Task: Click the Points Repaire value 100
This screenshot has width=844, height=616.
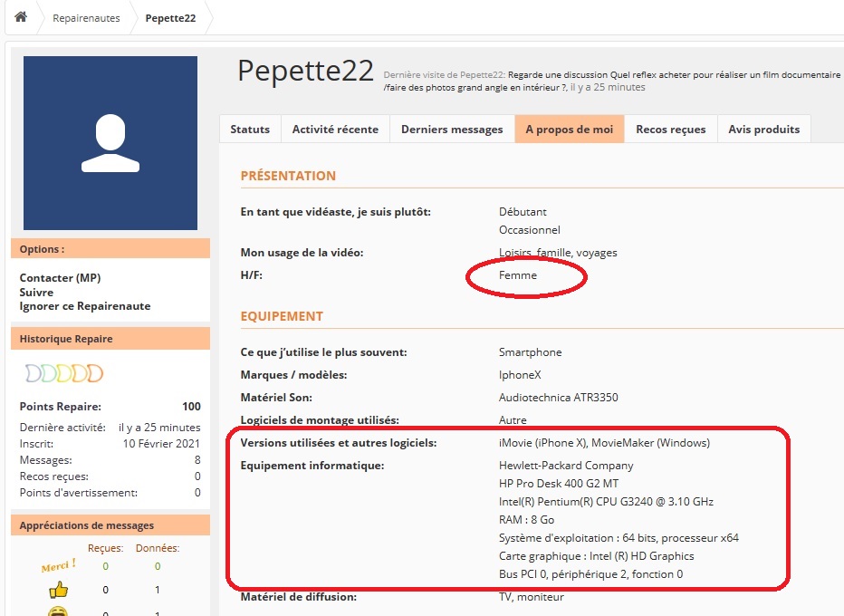Action: click(191, 407)
